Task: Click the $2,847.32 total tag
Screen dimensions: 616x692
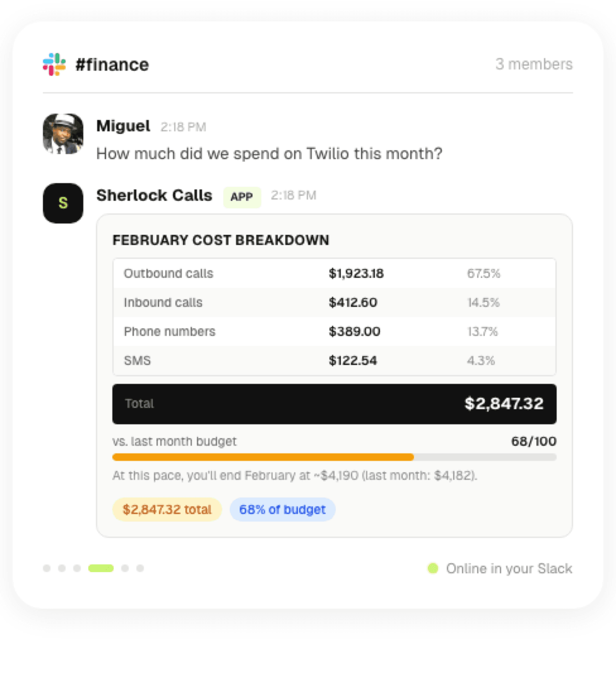Action: 167,510
